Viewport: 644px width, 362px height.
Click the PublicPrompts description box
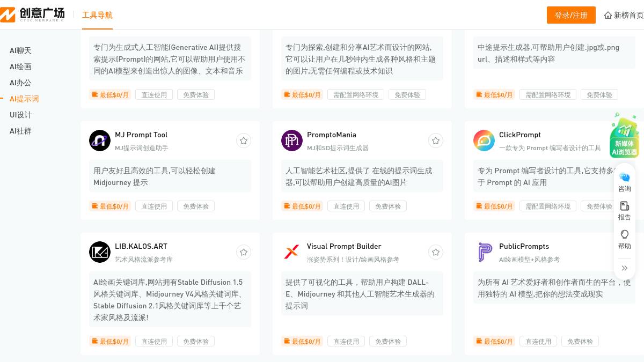[x=554, y=288]
